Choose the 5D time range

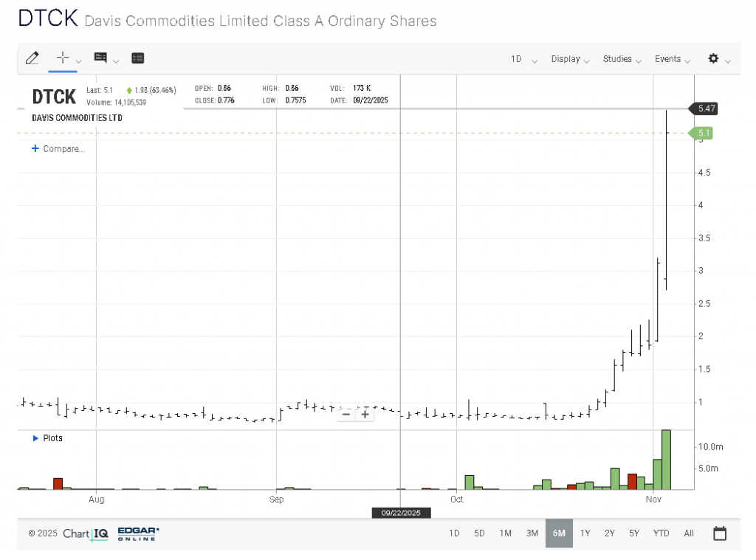[479, 533]
